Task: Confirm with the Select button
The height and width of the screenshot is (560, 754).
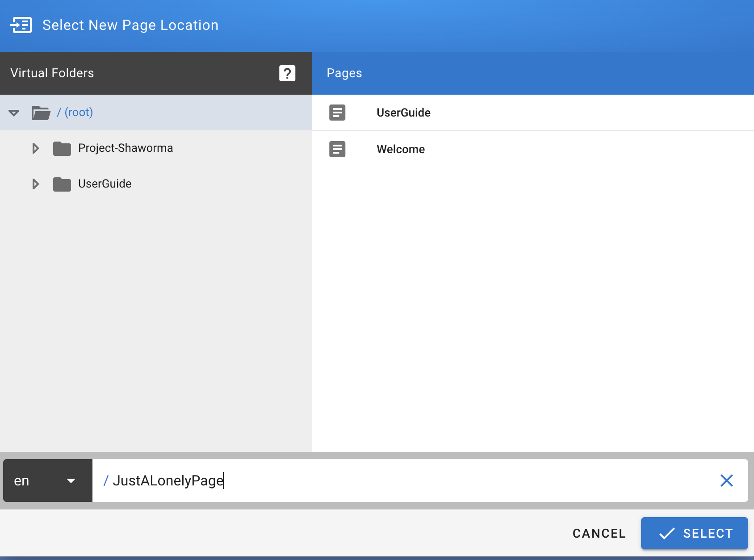Action: pos(694,533)
